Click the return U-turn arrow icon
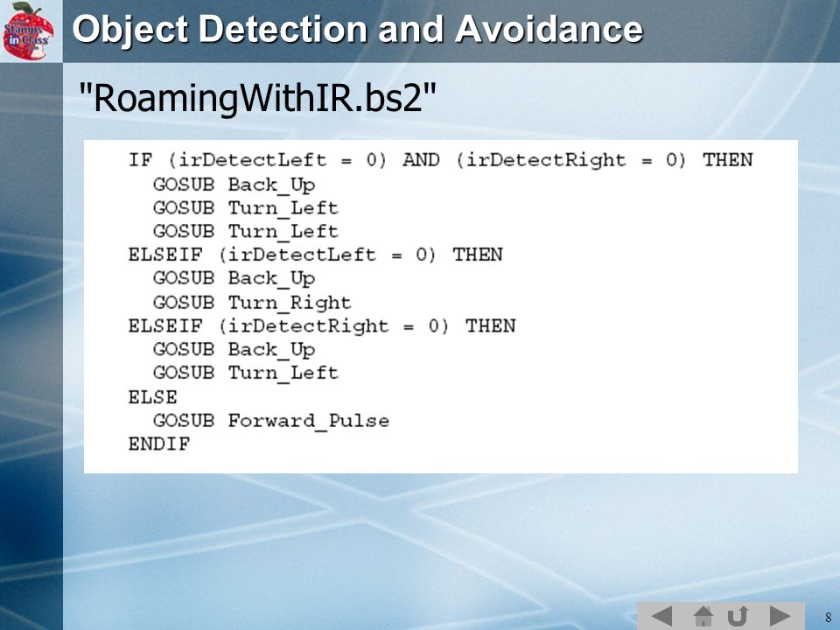This screenshot has height=630, width=840. (x=738, y=616)
